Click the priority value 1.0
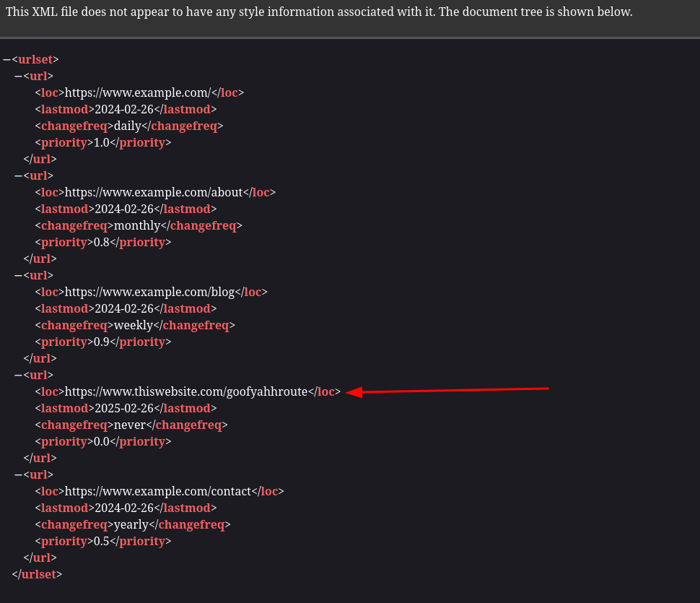The image size is (700, 603). [x=102, y=143]
